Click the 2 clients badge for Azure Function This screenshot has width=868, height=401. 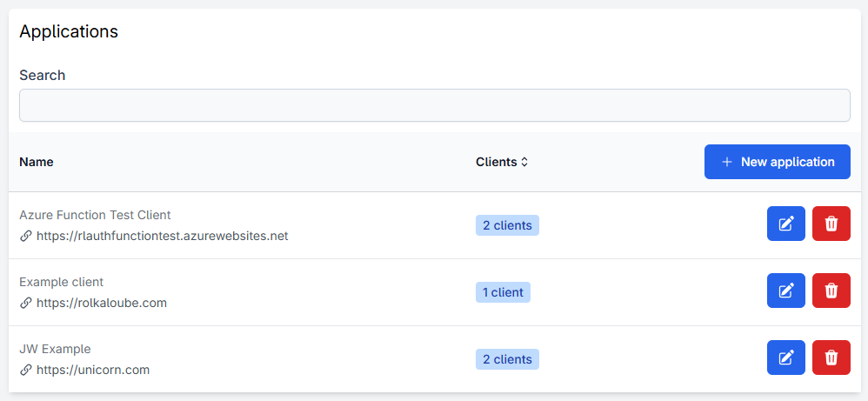pyautogui.click(x=507, y=225)
